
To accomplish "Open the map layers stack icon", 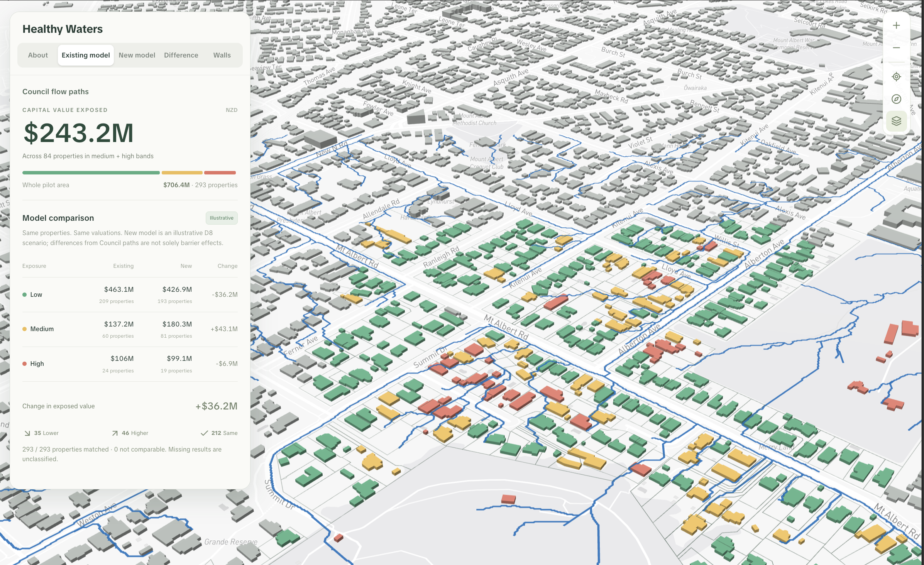I will (896, 121).
